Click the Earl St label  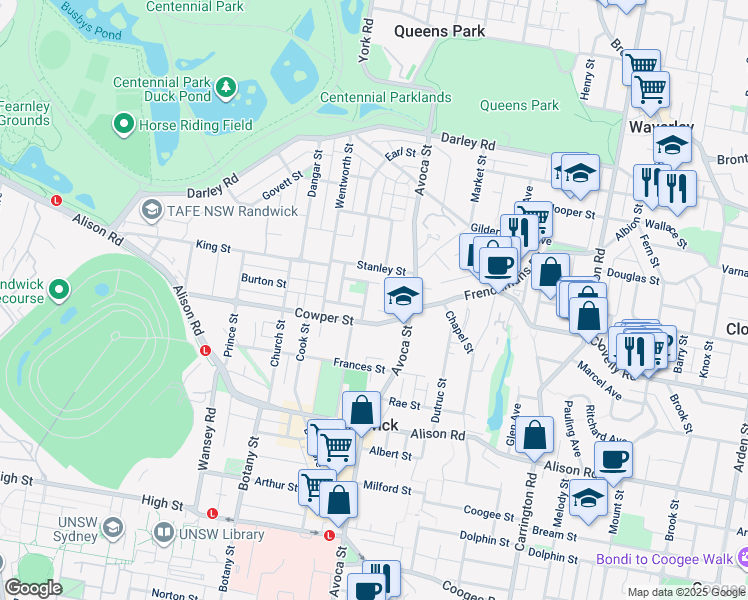click(x=400, y=154)
